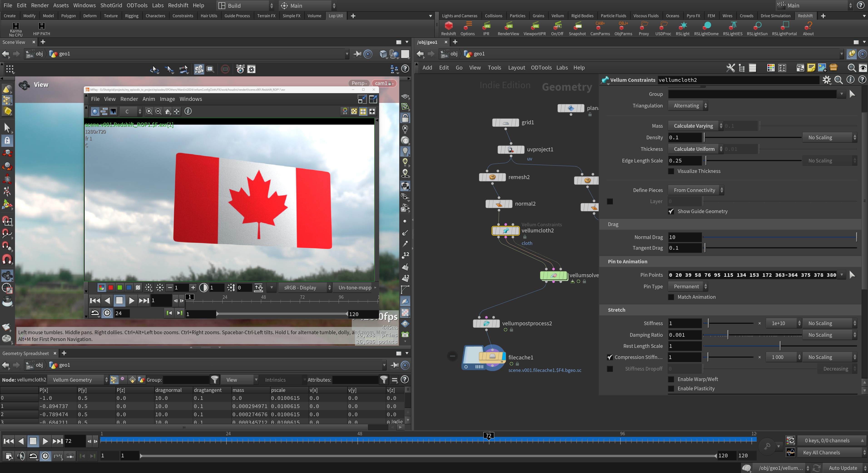Open Stiffness 1e+10 multiplier dropdown
Image resolution: width=868 pixels, height=473 pixels.
pos(784,324)
